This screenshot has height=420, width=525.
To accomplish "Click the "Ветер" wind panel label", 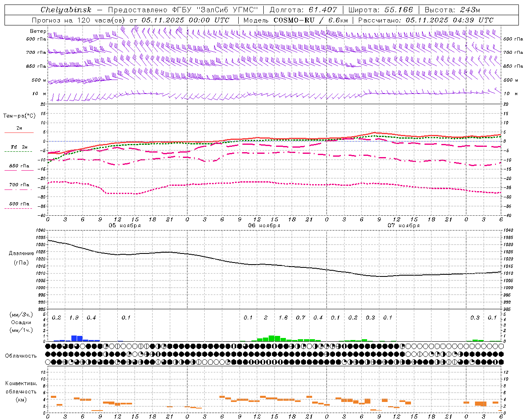I will point(38,31).
